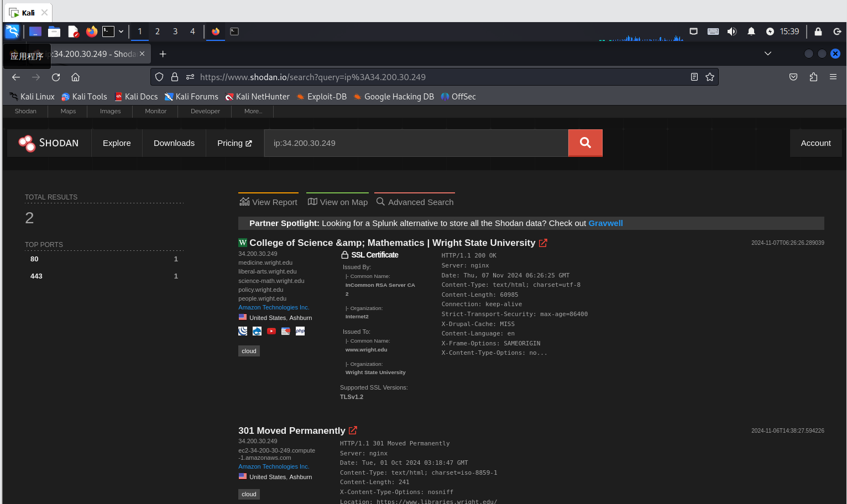847x504 pixels.
Task: Open the Firefox extensions puzzle icon
Action: pyautogui.click(x=813, y=77)
